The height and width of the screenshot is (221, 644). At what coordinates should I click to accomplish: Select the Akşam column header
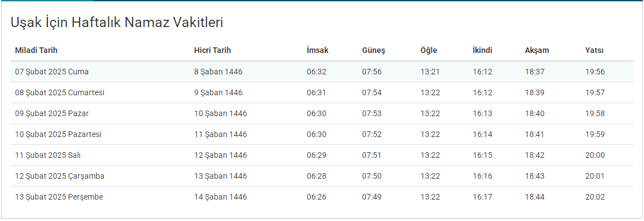pos(537,51)
